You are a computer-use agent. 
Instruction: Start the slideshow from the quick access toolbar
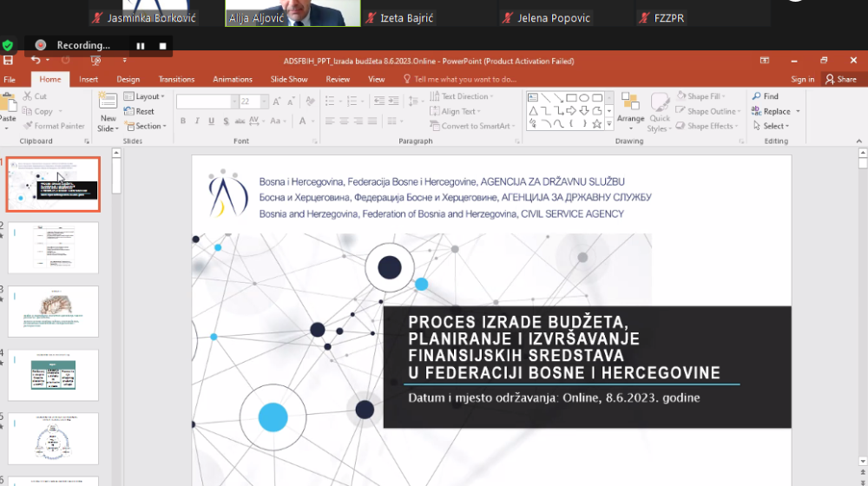(x=95, y=61)
